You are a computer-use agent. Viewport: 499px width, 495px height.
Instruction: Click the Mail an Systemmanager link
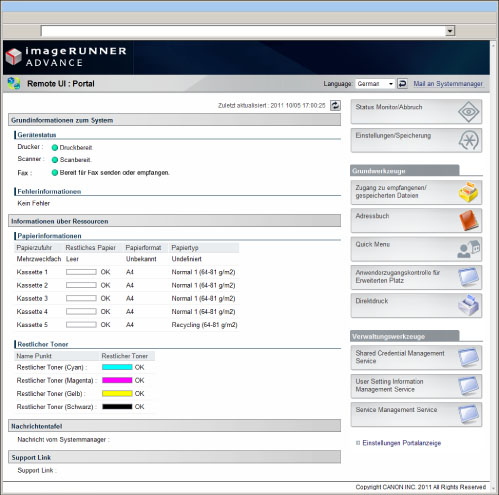pos(448,84)
